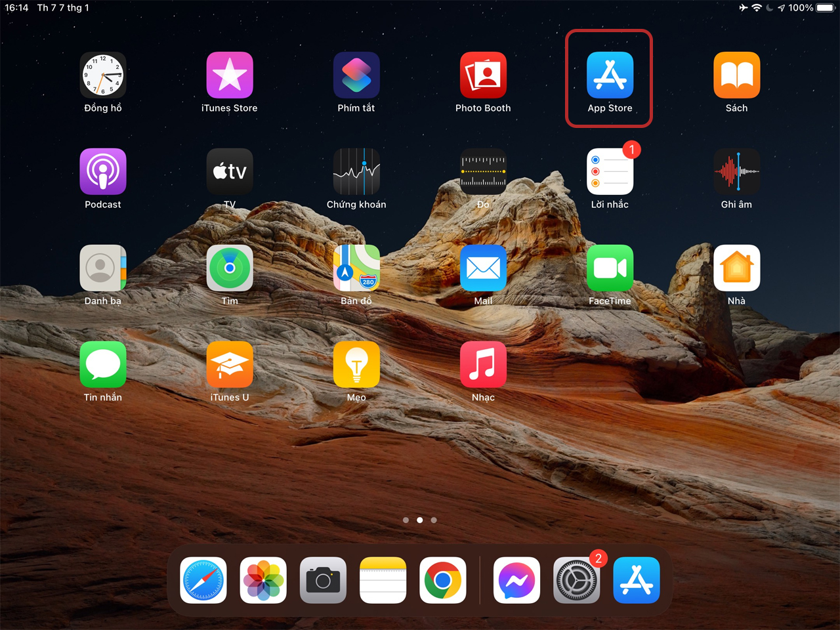Screen dimensions: 840x630
Task: Open Messenger from the dock
Action: click(x=516, y=580)
